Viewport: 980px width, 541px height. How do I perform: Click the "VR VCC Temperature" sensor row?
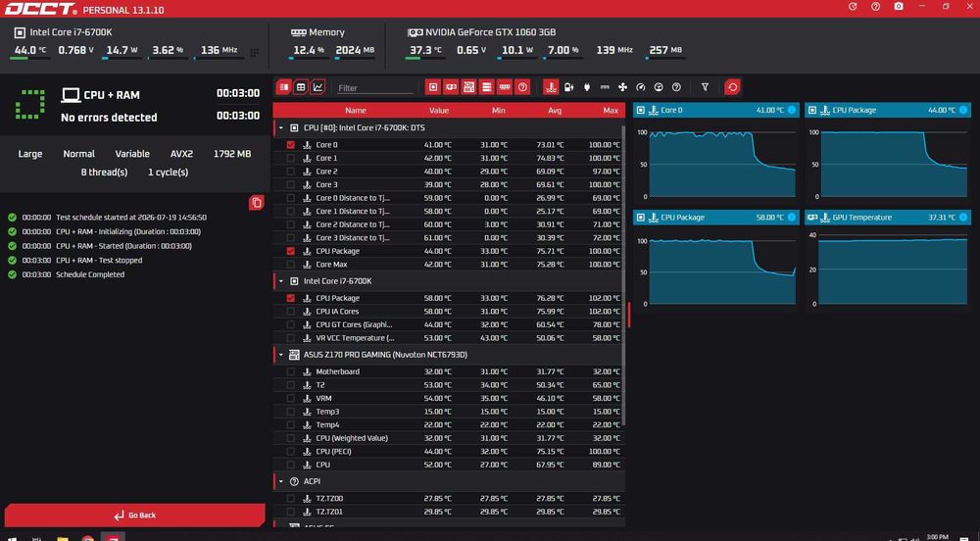pos(449,338)
